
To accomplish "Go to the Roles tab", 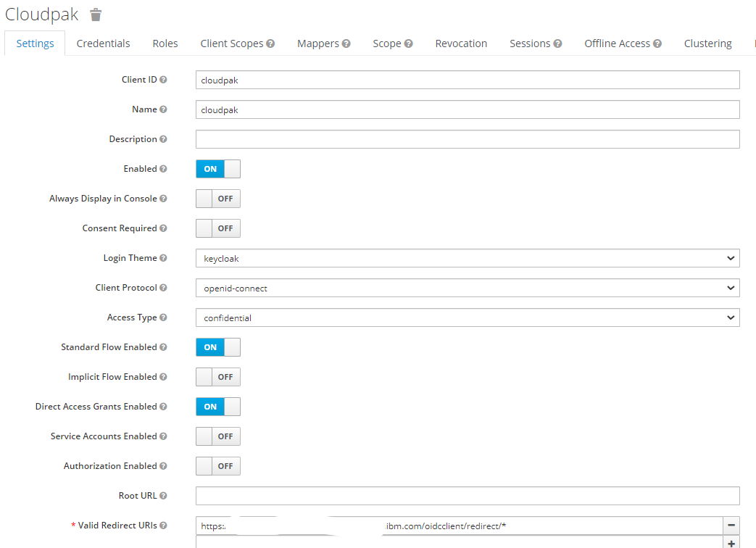I will (x=165, y=43).
